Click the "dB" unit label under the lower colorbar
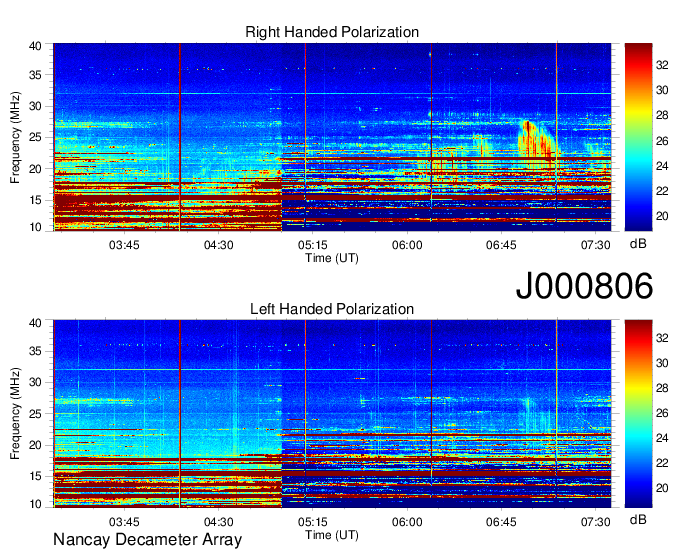680x552 pixels. tap(638, 519)
